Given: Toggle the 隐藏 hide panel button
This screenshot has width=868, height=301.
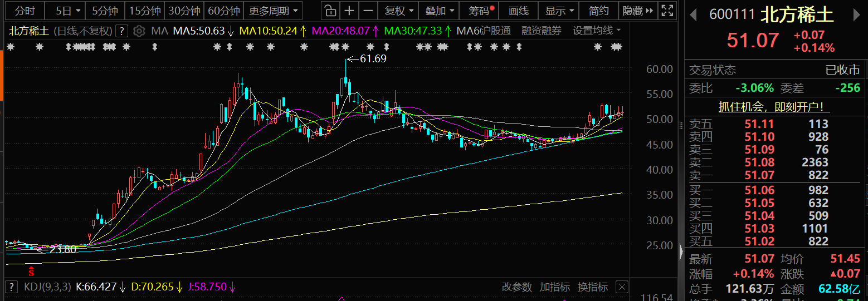Looking at the screenshot, I should (636, 11).
